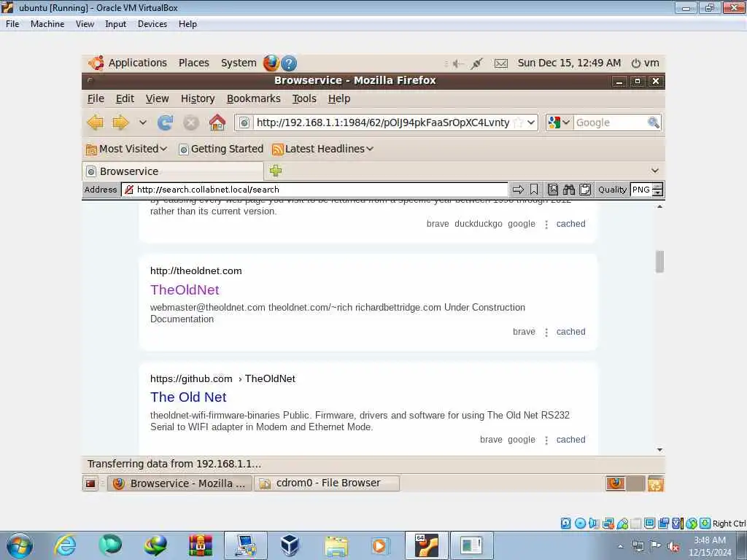
Task: Open the back/forward history dropdown arrow
Action: 142,122
